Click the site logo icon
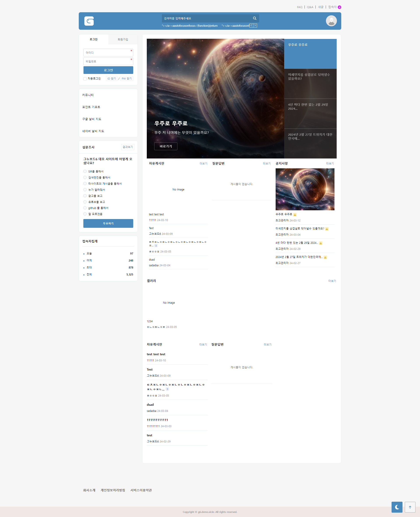This screenshot has height=517, width=420. (x=89, y=21)
